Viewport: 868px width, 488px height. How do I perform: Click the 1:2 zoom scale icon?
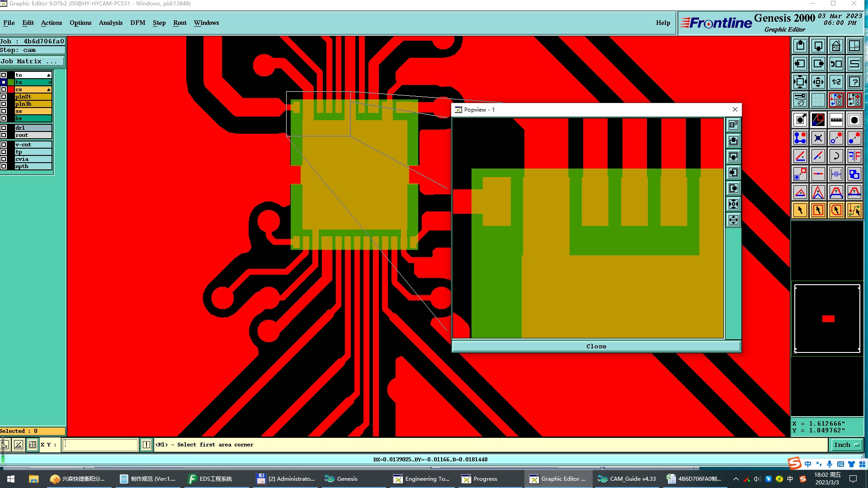point(836,82)
